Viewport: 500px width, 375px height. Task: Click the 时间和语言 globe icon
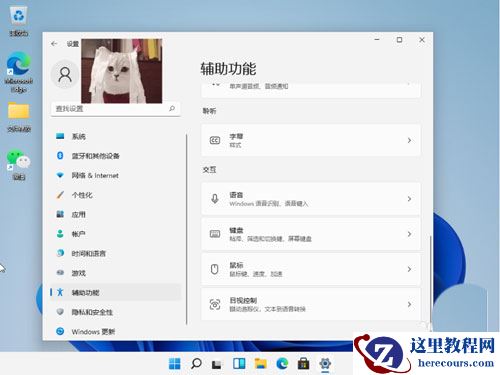[x=60, y=253]
